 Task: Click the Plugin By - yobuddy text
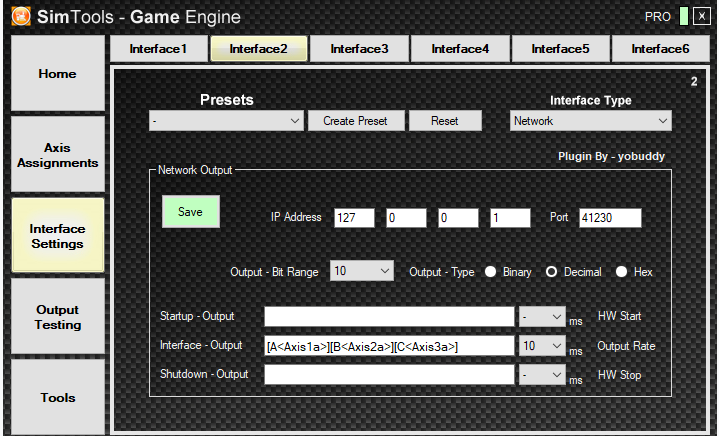(x=611, y=156)
